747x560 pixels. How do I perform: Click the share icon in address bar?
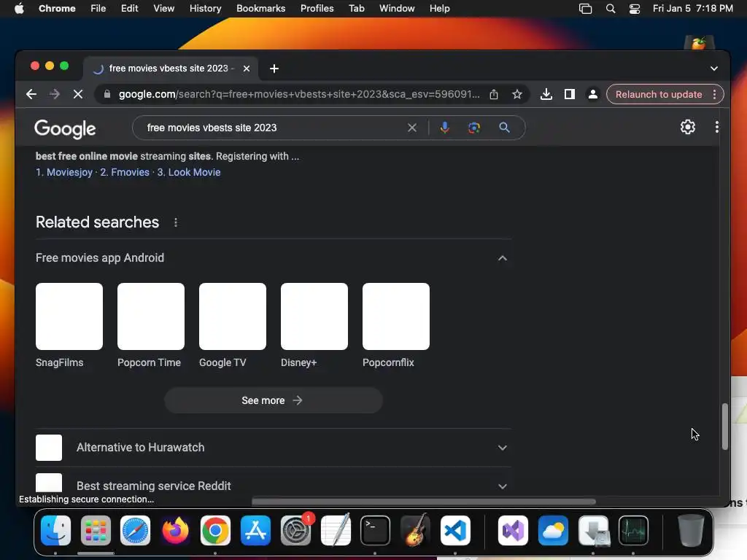[494, 94]
